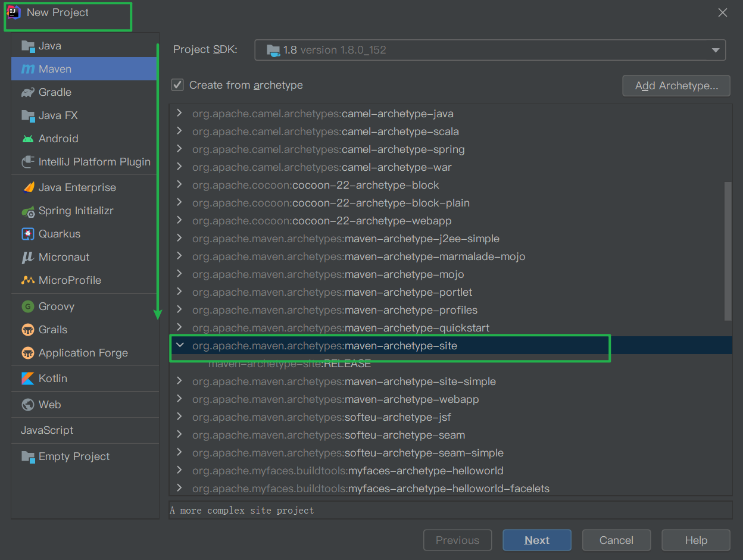This screenshot has width=743, height=560.
Task: Uncheck Create from archetype checkbox
Action: [177, 85]
